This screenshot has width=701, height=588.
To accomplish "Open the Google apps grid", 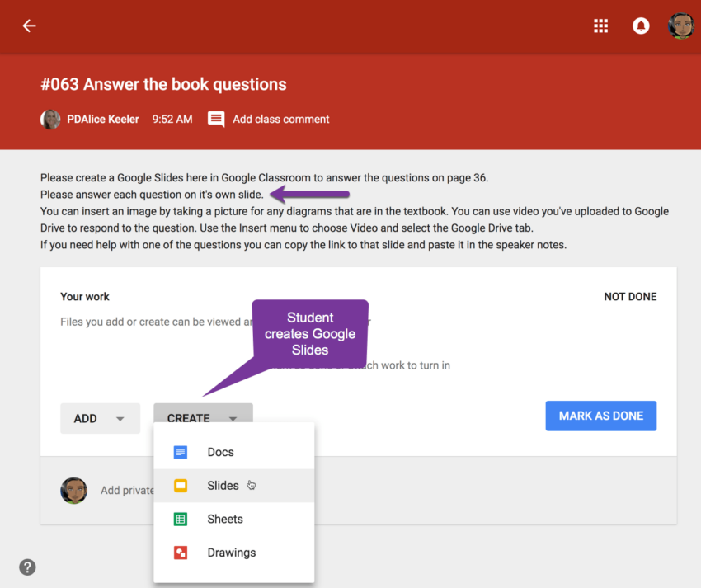I will (x=600, y=26).
